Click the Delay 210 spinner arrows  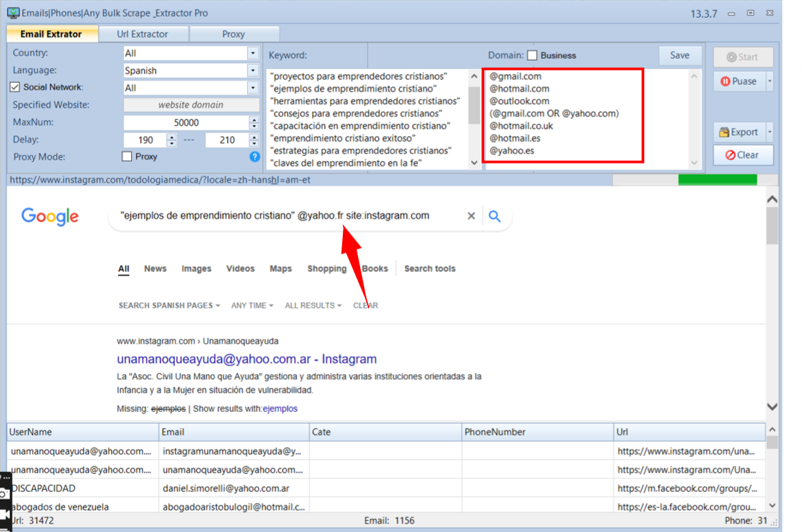click(254, 140)
